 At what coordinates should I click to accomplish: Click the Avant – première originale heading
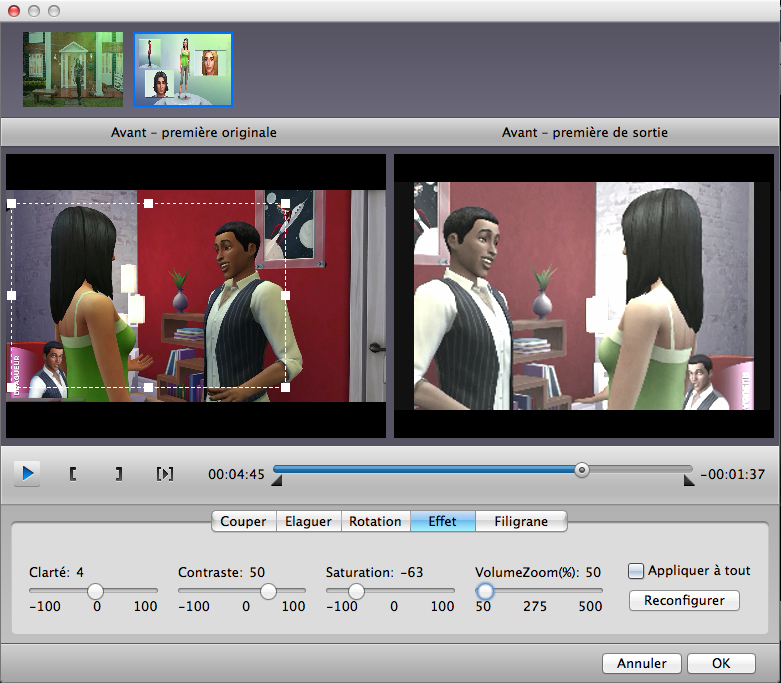193,133
